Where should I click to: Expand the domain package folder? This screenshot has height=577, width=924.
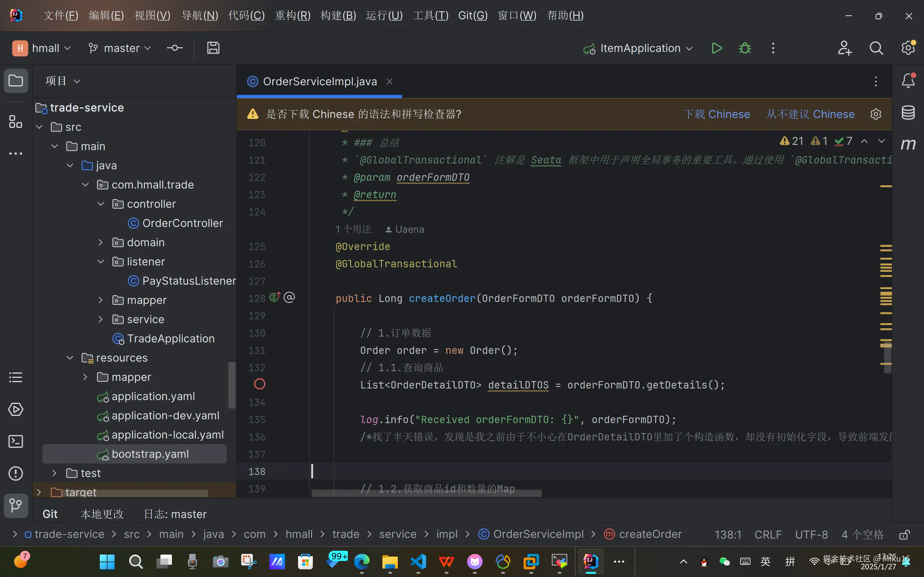pyautogui.click(x=100, y=243)
